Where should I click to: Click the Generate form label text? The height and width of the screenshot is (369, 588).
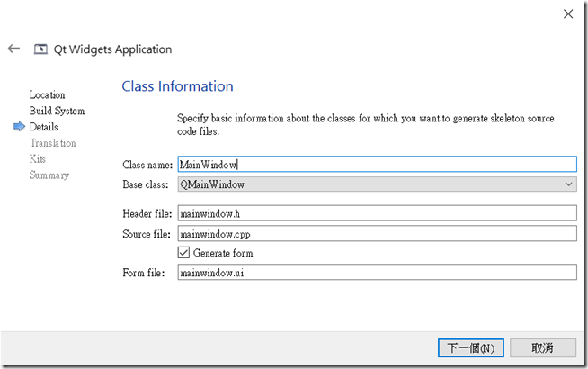223,253
